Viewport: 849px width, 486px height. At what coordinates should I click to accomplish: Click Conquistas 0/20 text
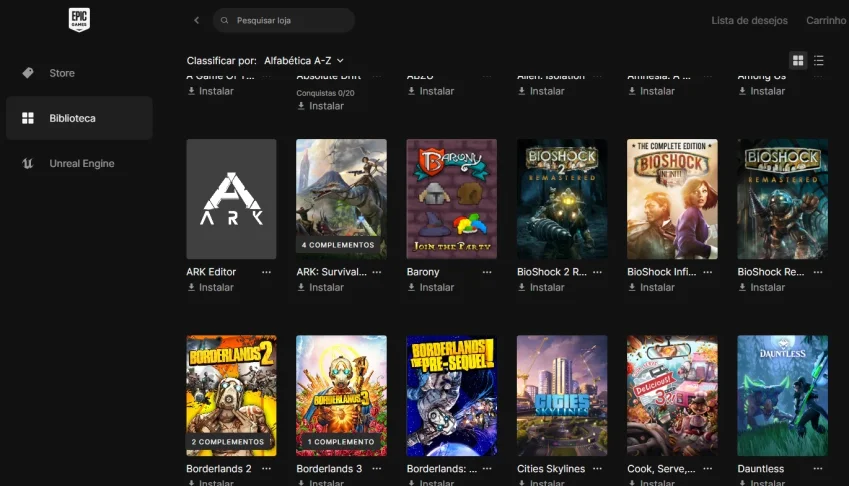(x=325, y=93)
